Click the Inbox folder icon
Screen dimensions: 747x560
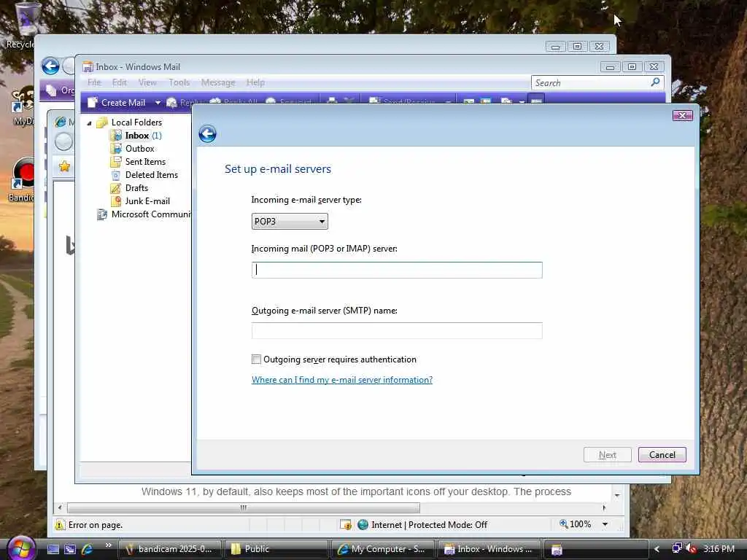click(x=116, y=136)
